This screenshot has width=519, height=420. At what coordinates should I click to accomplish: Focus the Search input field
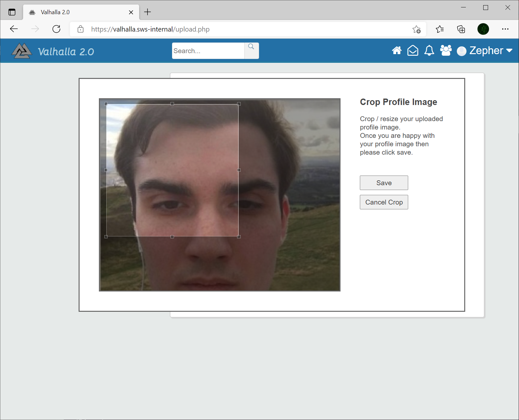pyautogui.click(x=208, y=51)
